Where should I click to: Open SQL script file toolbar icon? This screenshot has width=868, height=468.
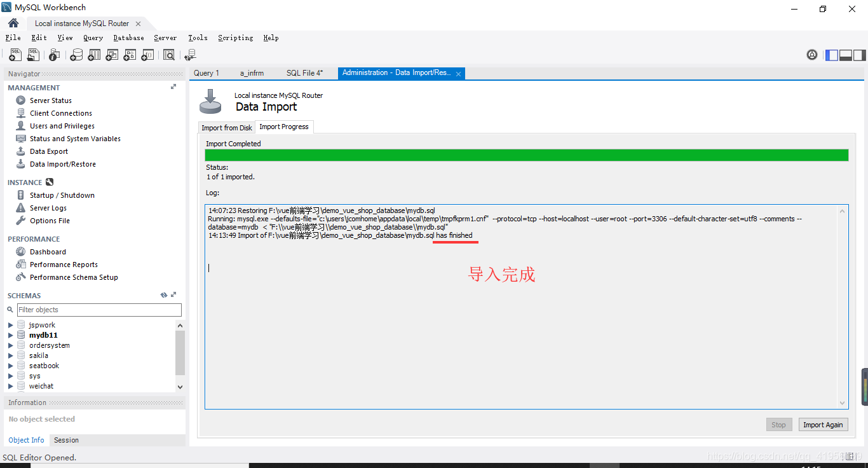coord(33,55)
